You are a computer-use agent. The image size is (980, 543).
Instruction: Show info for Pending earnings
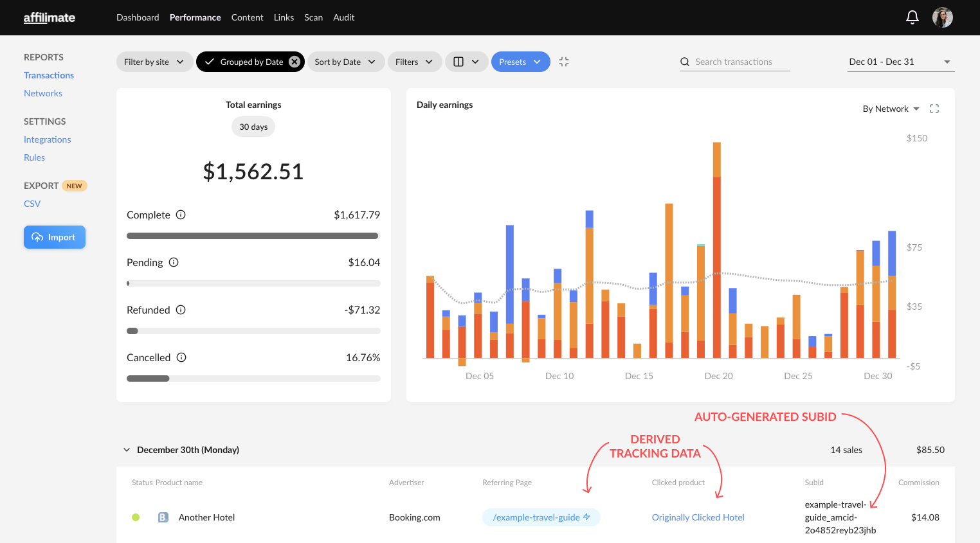174,262
